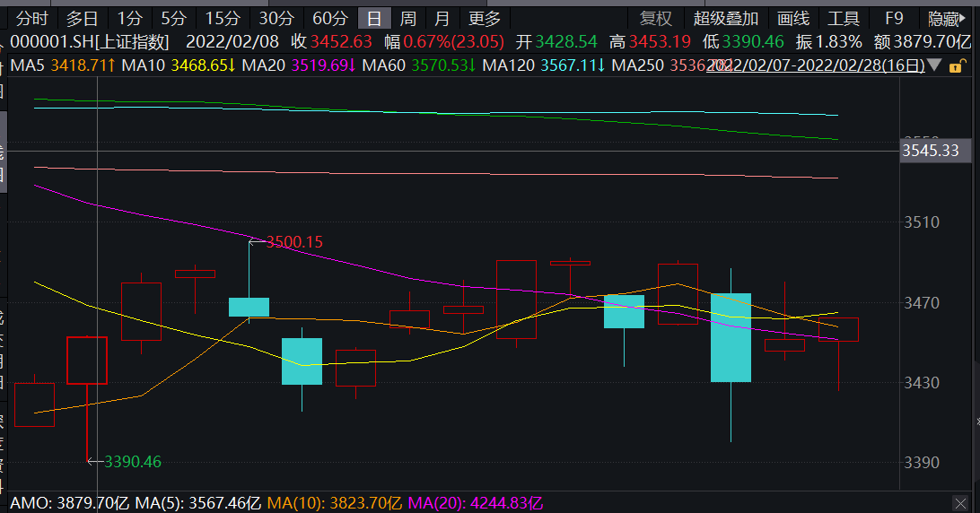Open the date range dropdown triangle
The width and height of the screenshot is (980, 513).
pos(935,65)
